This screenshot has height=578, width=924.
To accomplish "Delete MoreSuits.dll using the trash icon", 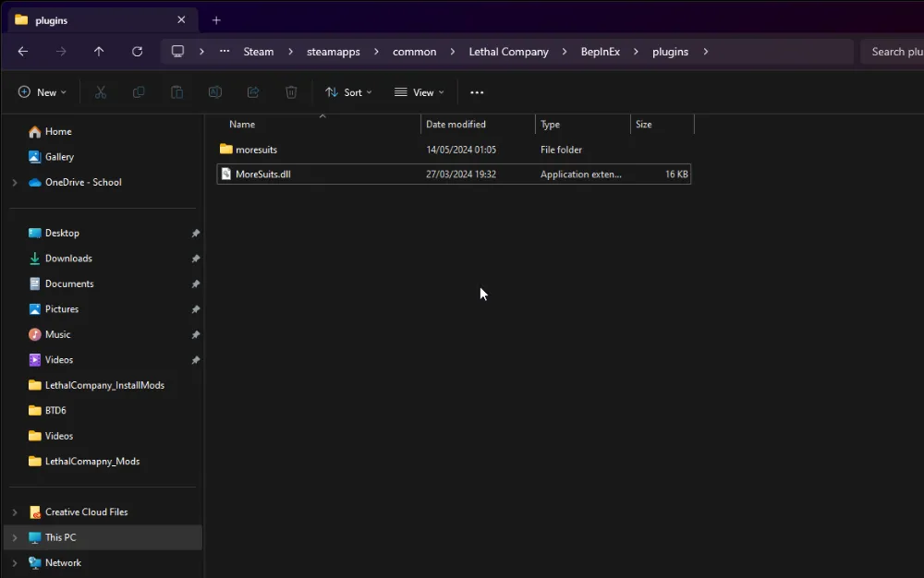I will click(x=291, y=92).
